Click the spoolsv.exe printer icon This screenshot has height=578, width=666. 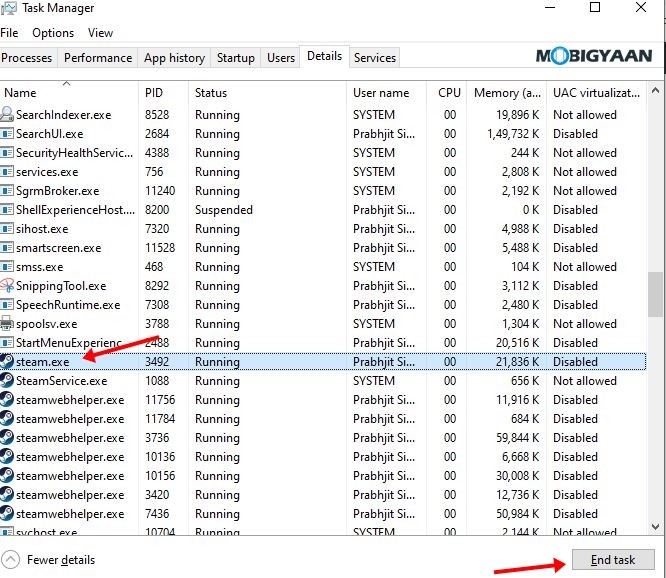pos(7,324)
